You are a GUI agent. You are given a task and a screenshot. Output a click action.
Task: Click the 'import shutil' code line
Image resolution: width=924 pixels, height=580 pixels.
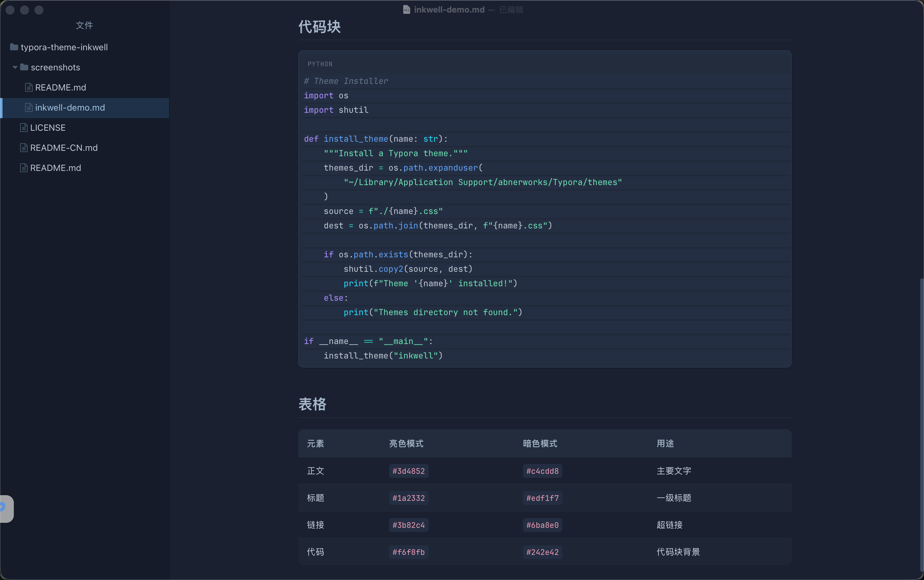click(x=336, y=110)
